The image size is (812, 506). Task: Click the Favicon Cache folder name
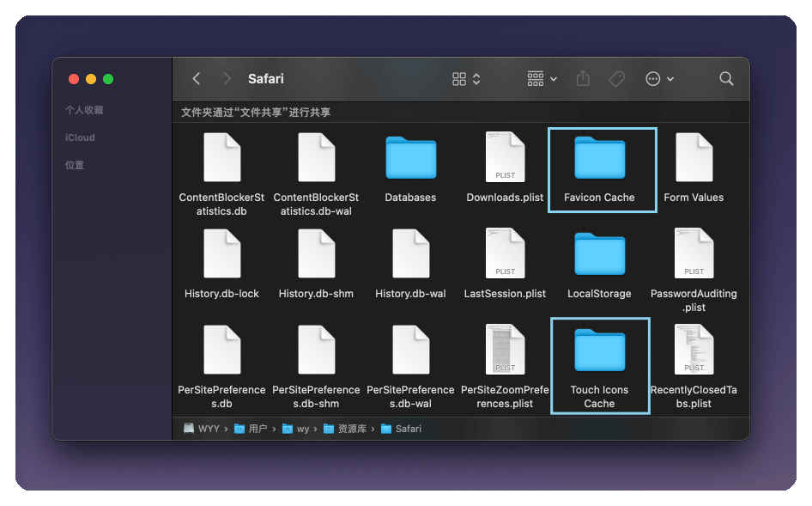pyautogui.click(x=599, y=198)
